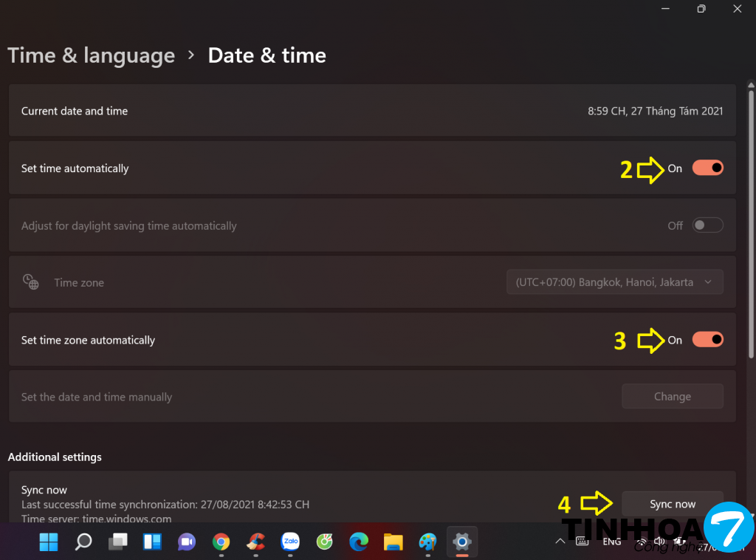Viewport: 756px width, 560px height.
Task: Disable Set time zone automatically toggle
Action: click(x=707, y=340)
